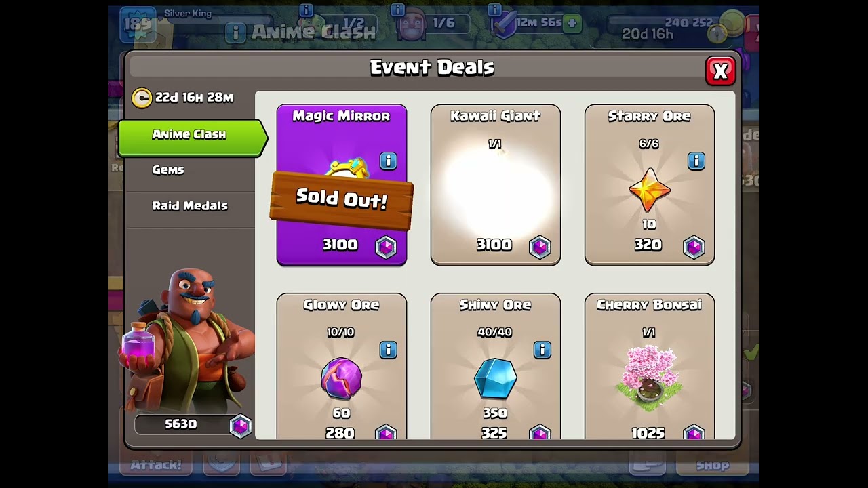Click the event medal icon beside 5630
Viewport: 868px width, 488px height.
click(240, 426)
